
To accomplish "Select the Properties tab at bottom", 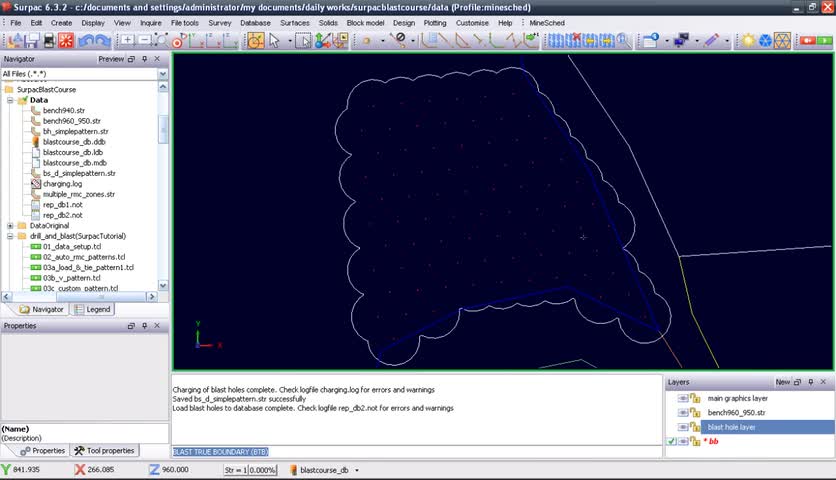I will [x=42, y=451].
